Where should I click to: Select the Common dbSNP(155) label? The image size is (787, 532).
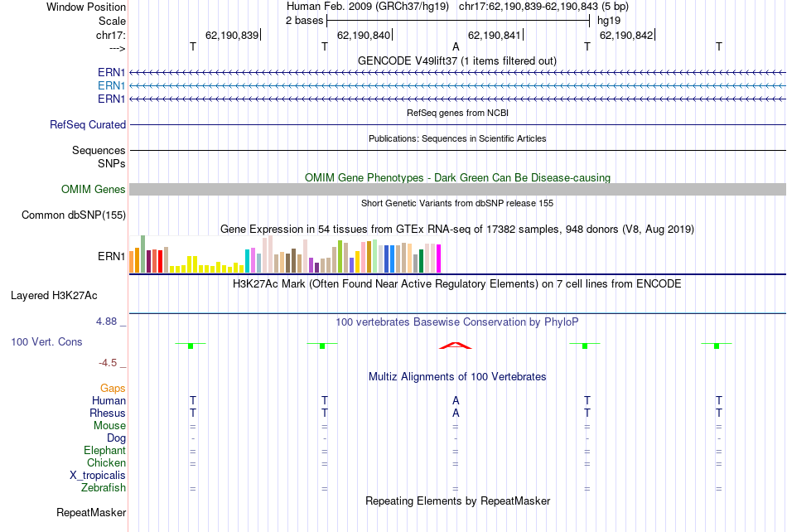(74, 215)
